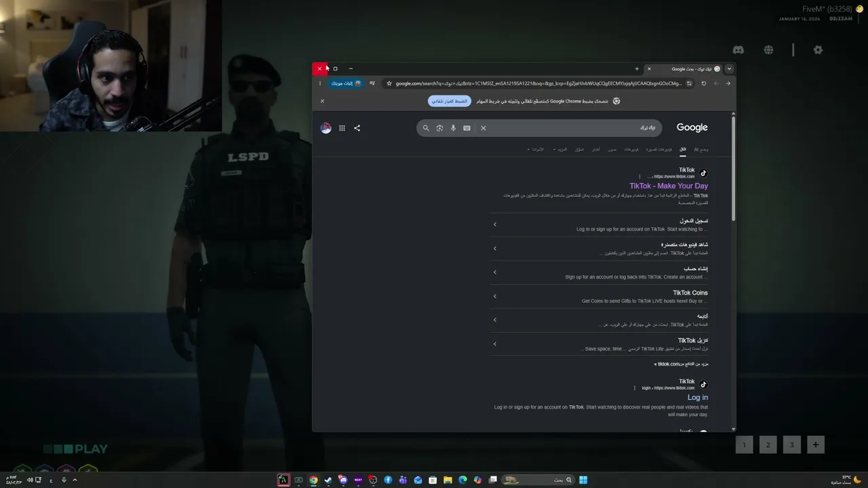
Task: Open options dots for Log in result
Action: 635,388
